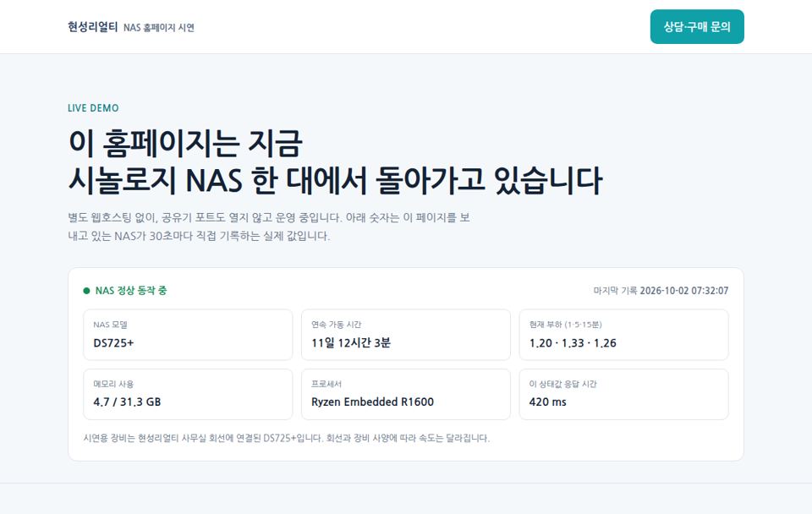812x514 pixels.
Task: Select the NAS 모델 DS725+ card
Action: tap(188, 335)
